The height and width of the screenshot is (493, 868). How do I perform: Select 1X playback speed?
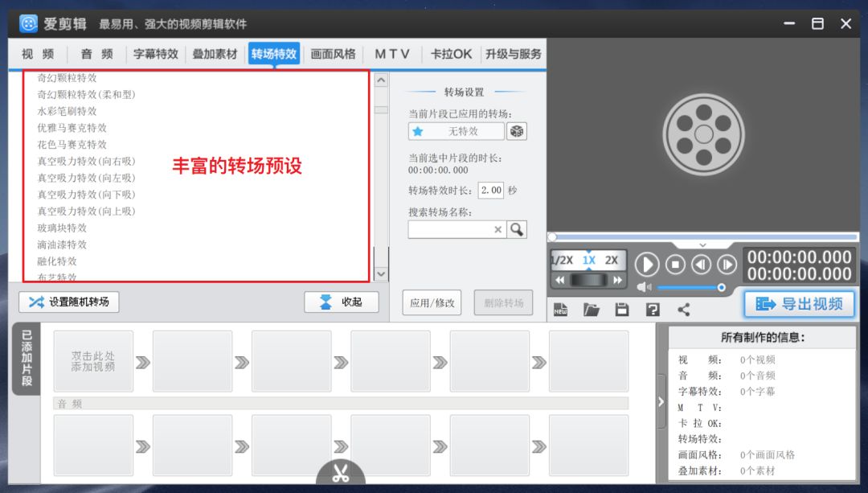[588, 261]
